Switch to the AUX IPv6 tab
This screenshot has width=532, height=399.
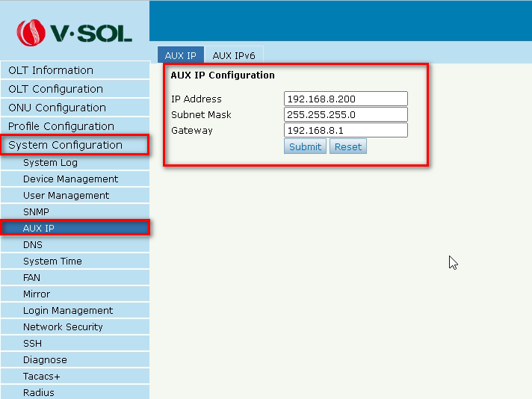(x=234, y=55)
